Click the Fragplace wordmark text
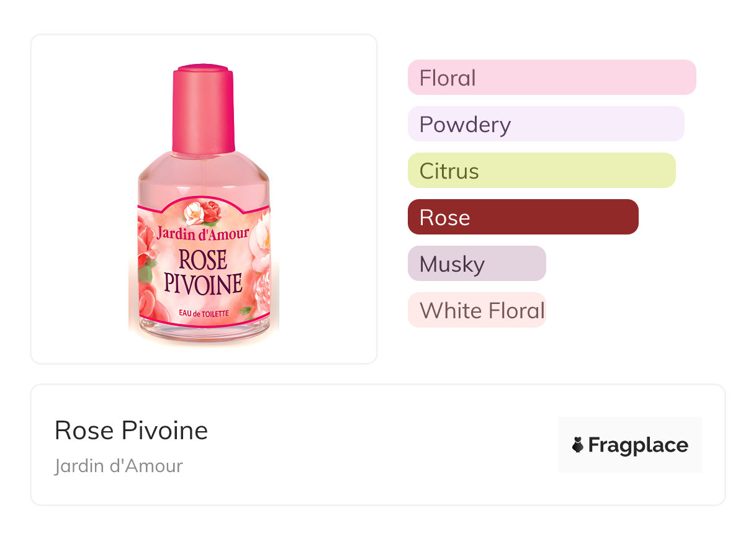This screenshot has width=756, height=536. coord(638,445)
